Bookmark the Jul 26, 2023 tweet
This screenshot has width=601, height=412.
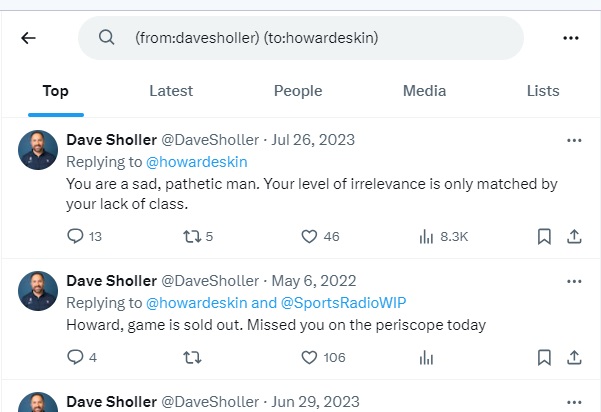(544, 237)
